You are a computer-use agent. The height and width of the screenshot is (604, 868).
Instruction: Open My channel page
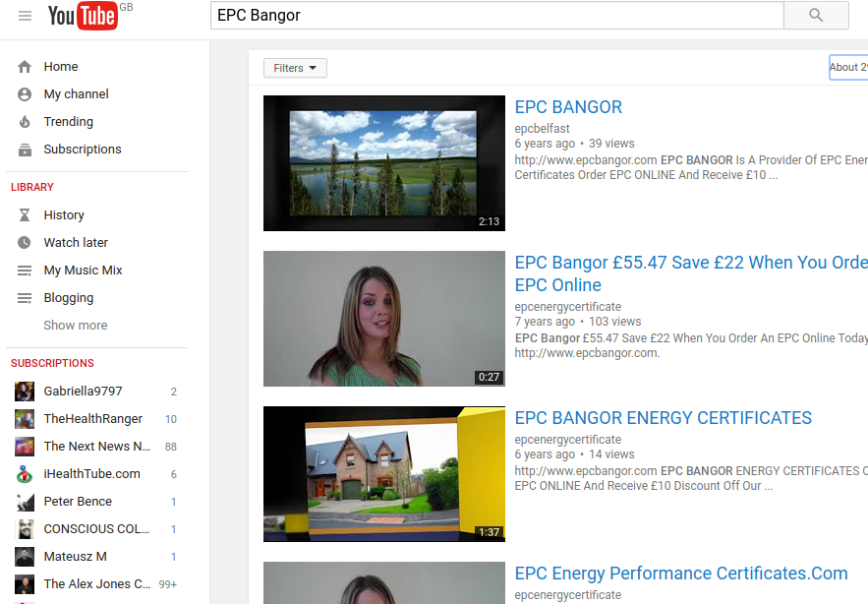coord(77,94)
